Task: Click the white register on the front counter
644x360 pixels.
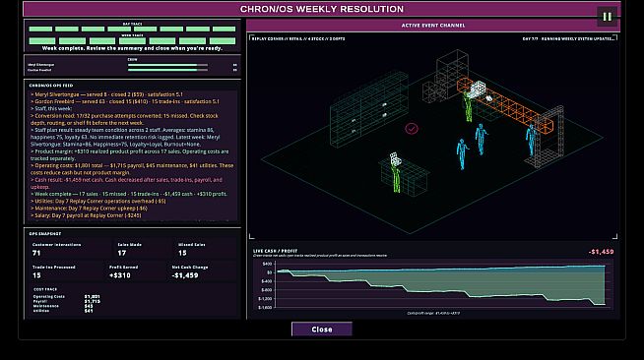Action: tap(395, 159)
